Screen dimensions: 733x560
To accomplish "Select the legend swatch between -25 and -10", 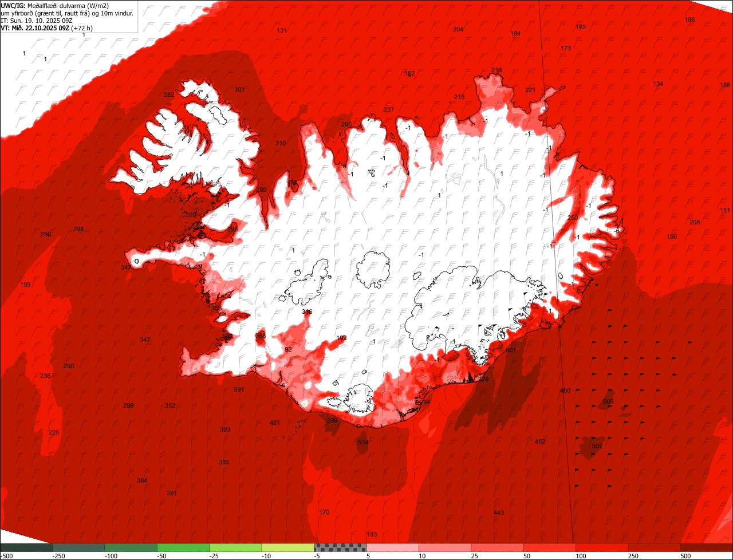I will 235,547.
